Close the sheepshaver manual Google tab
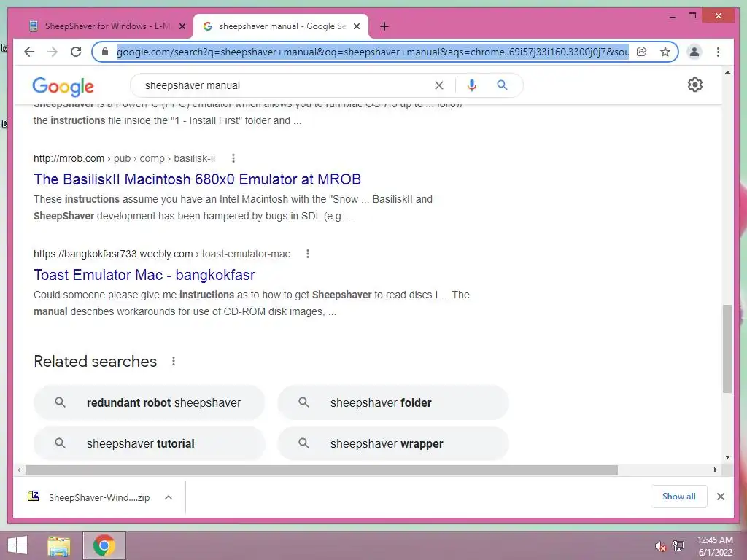This screenshot has width=747, height=560. pos(356,26)
